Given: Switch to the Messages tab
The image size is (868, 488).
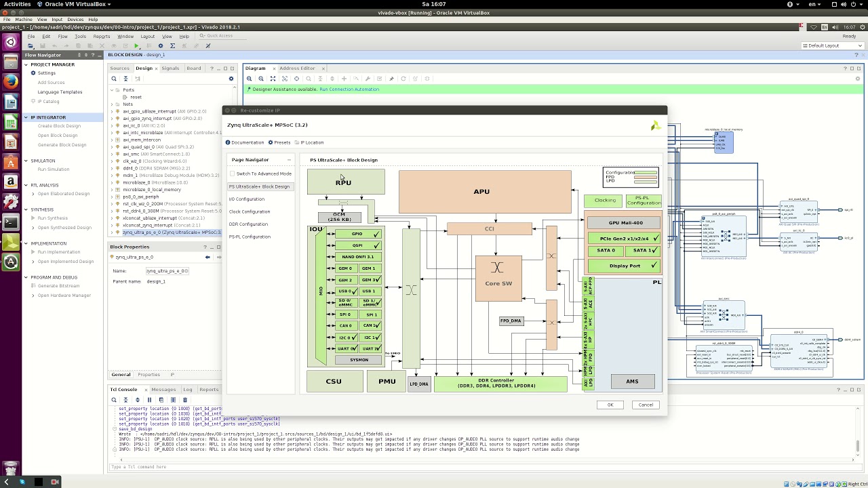Looking at the screenshot, I should tap(163, 390).
